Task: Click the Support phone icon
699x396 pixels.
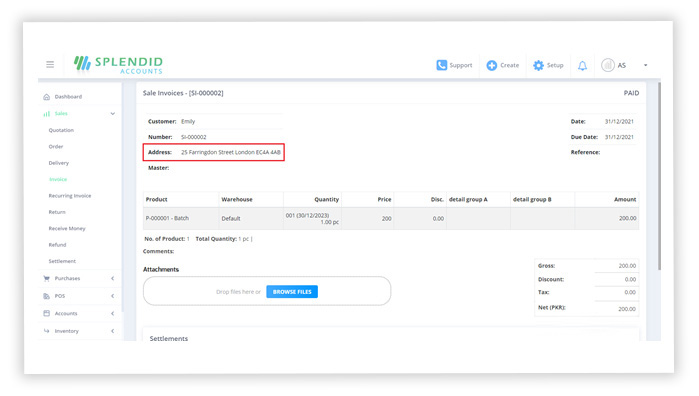Action: click(441, 65)
